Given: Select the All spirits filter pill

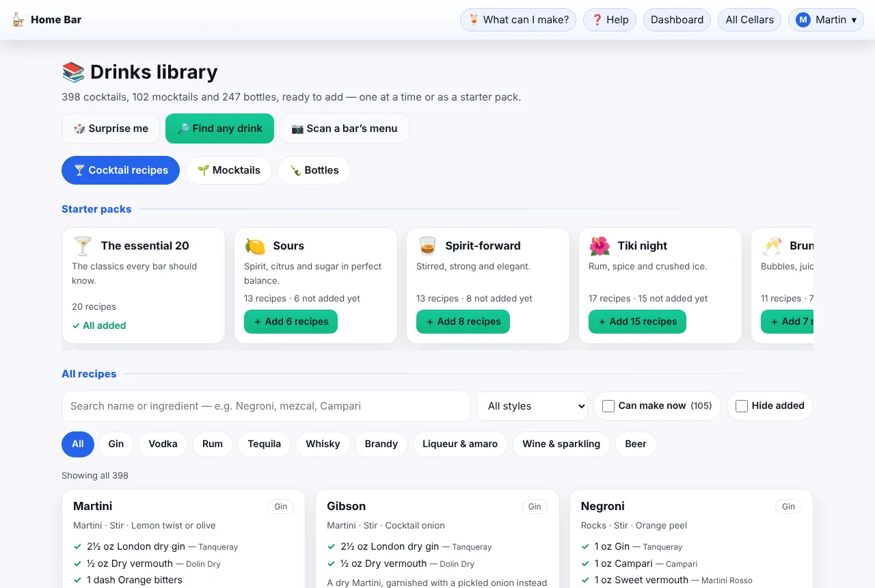Looking at the screenshot, I should click(x=78, y=444).
